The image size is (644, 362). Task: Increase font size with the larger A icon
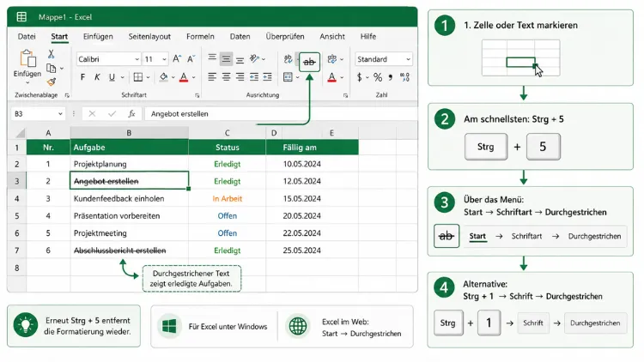pos(177,58)
